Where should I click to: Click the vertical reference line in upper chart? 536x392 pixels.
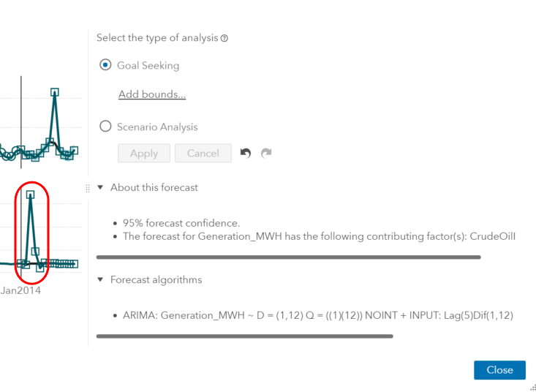21,110
